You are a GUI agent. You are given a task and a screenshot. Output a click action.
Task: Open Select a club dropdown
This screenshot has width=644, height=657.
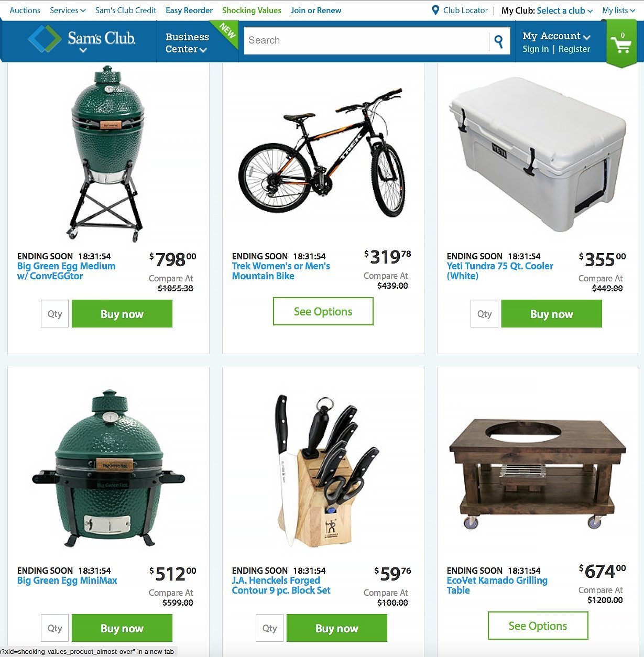565,10
